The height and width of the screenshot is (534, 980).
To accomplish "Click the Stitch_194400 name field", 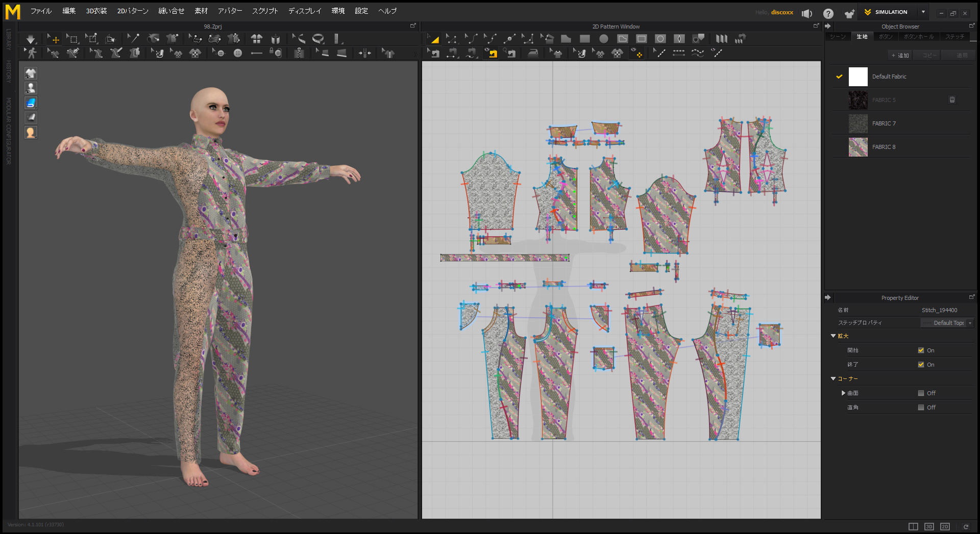I will (x=939, y=310).
